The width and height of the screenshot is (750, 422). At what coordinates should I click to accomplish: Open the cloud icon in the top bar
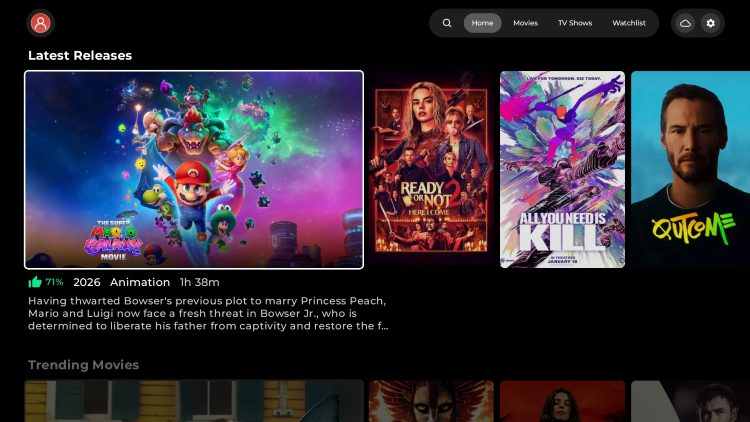(685, 23)
